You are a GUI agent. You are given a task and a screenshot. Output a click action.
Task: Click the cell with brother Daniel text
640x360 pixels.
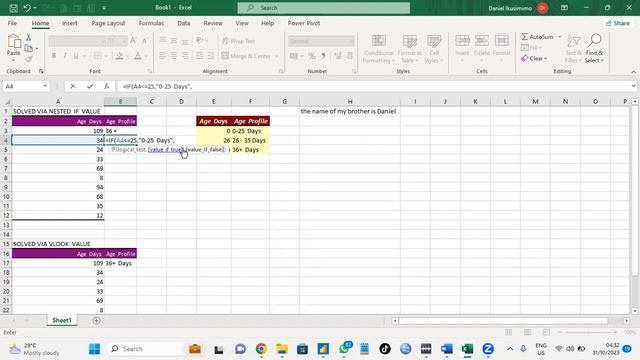click(350, 111)
